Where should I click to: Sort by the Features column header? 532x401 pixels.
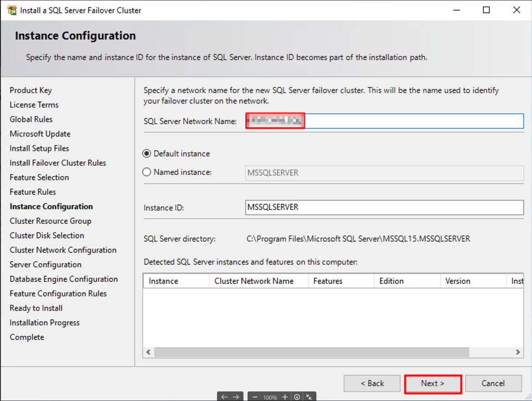pos(341,281)
